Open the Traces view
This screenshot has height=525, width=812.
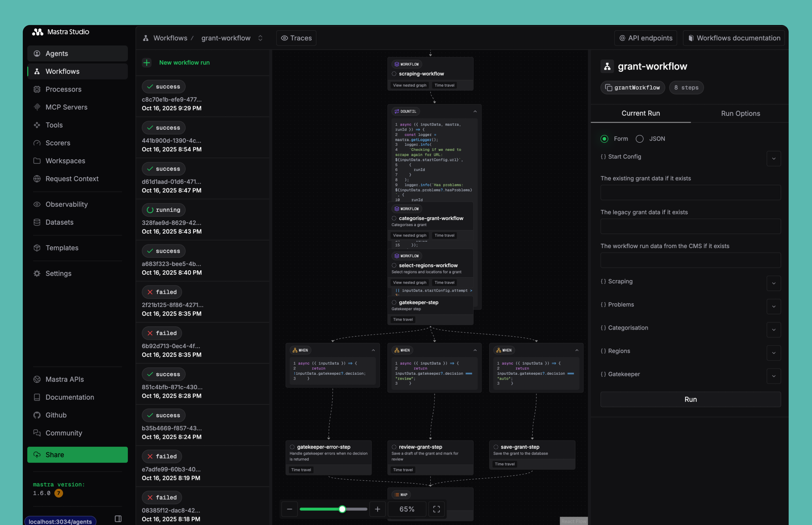tap(296, 38)
